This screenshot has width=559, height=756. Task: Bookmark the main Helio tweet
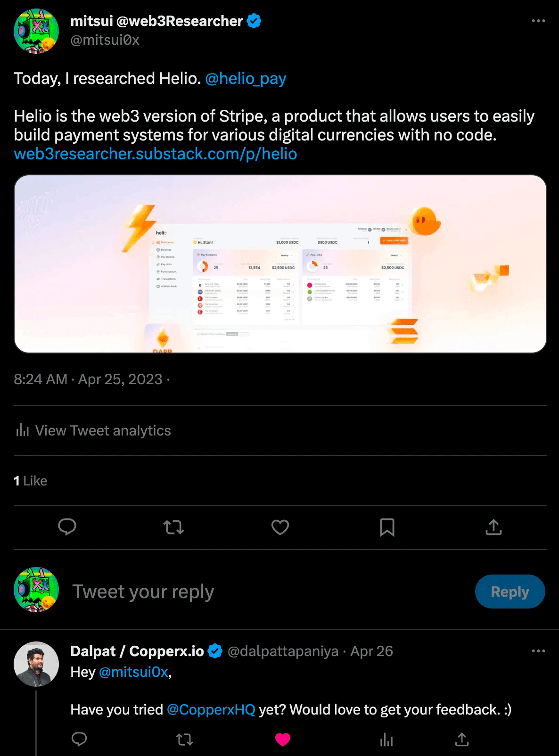pos(387,527)
